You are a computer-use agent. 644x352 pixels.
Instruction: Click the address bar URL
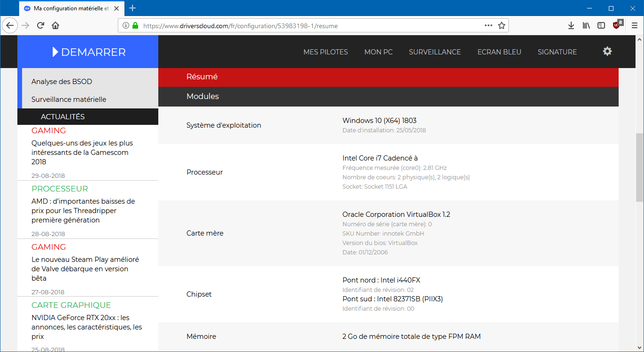240,26
